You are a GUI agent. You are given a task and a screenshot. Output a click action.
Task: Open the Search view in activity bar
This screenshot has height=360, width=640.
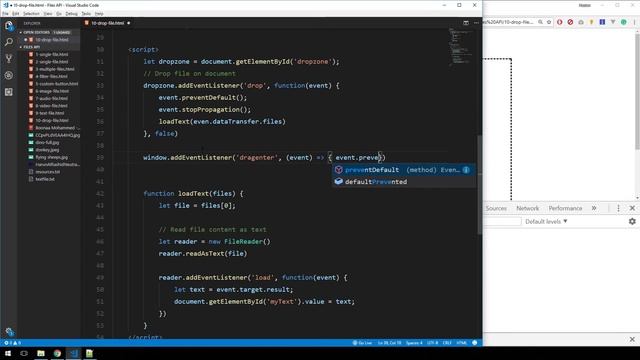(x=9, y=42)
